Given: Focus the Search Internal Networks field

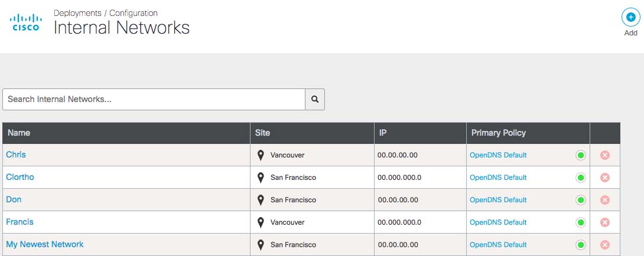Looking at the screenshot, I should 154,99.
